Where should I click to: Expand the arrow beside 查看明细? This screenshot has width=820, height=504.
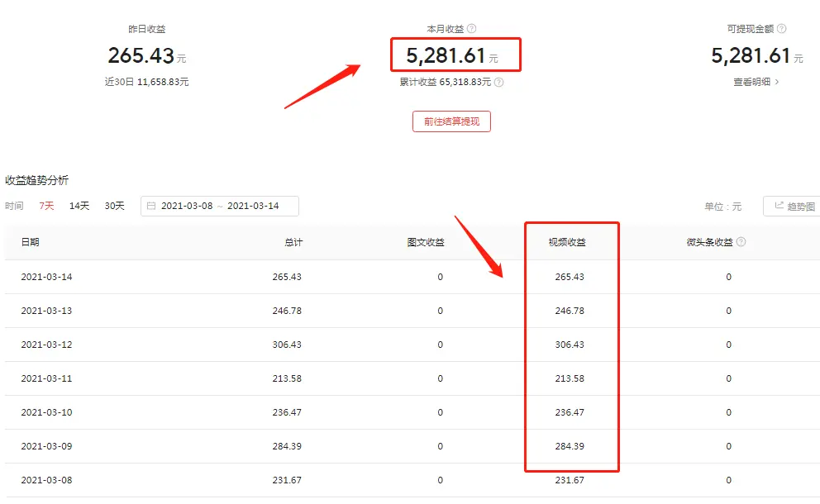pyautogui.click(x=777, y=82)
